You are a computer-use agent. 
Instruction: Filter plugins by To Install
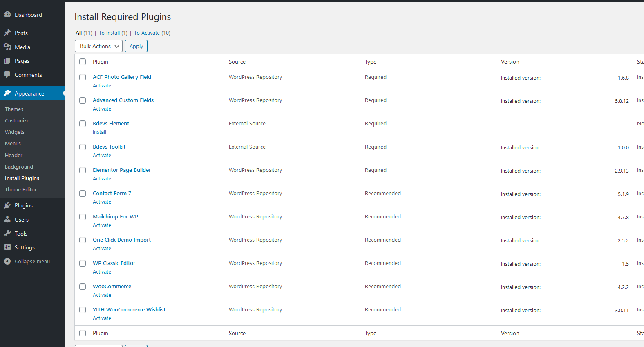[x=109, y=33]
